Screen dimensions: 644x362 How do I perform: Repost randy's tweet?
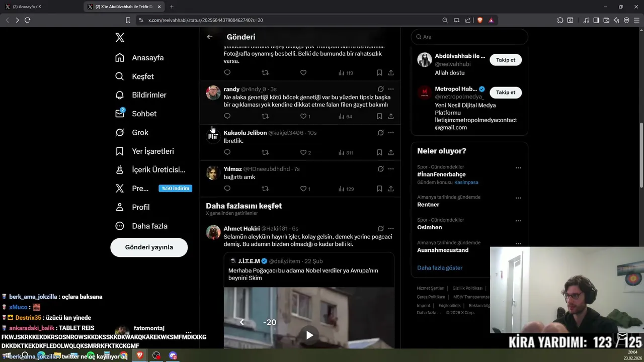265,116
